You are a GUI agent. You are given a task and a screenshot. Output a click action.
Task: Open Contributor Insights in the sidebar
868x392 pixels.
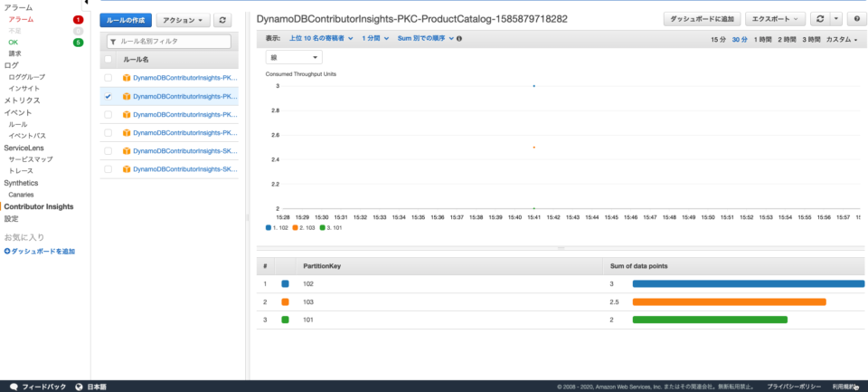point(39,206)
